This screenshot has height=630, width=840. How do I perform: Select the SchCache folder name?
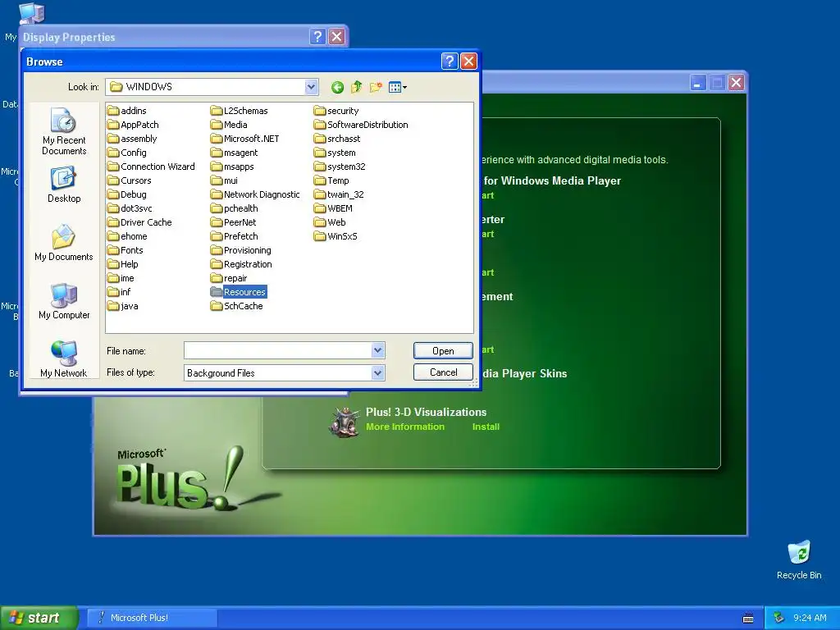[243, 306]
